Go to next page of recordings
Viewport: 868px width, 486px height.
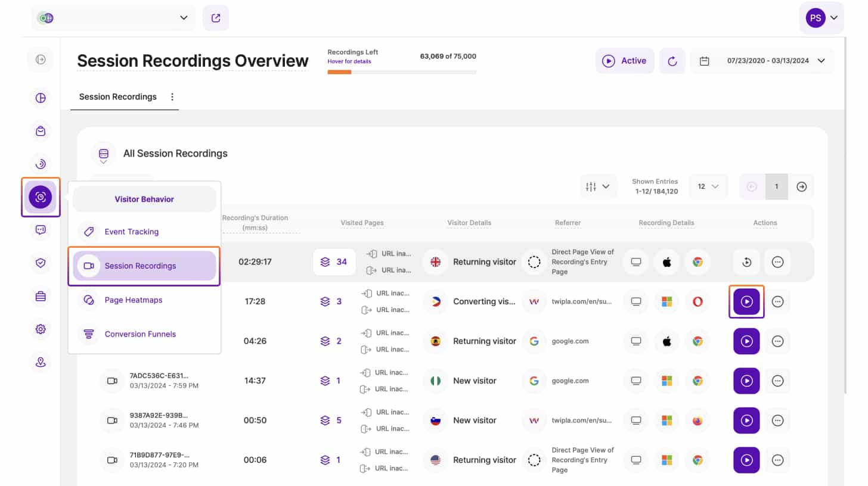802,186
